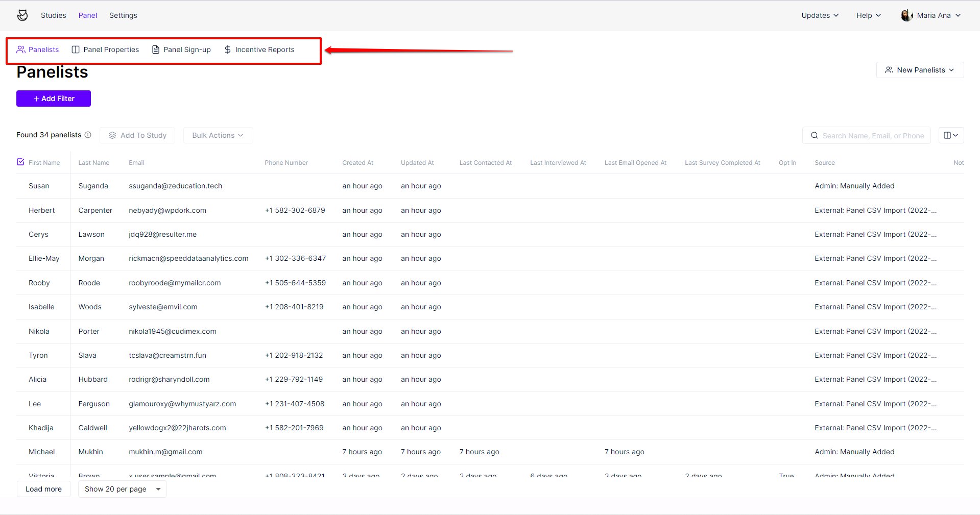
Task: Open the Show 20 per page selector
Action: 122,489
